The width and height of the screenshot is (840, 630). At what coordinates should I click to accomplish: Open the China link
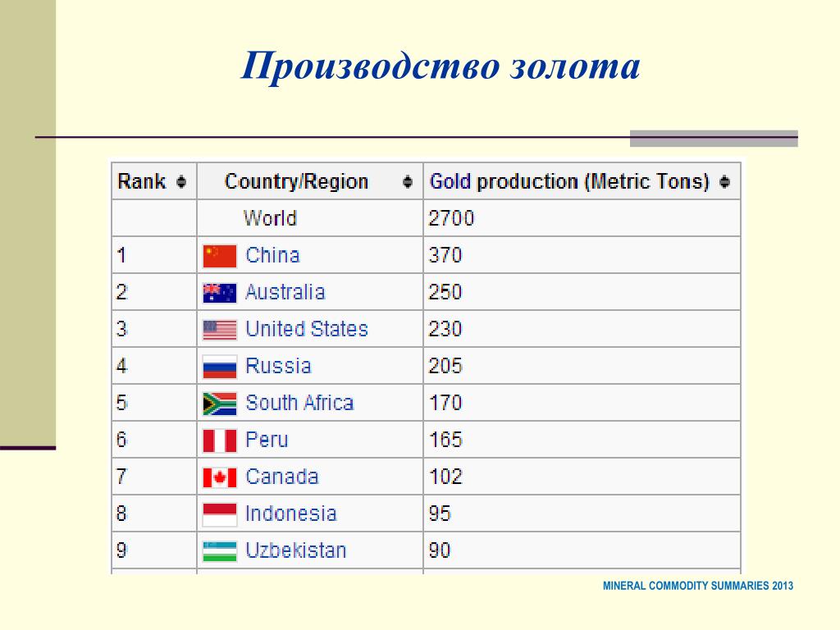(272, 256)
